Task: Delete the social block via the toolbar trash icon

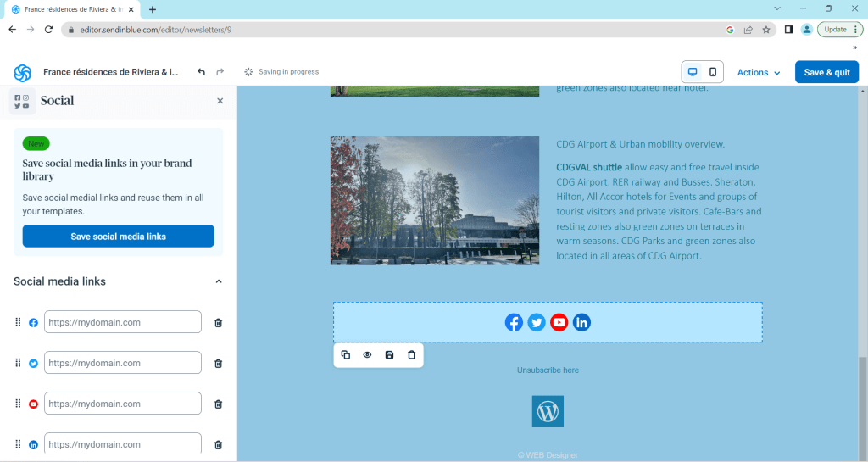Action: [412, 355]
